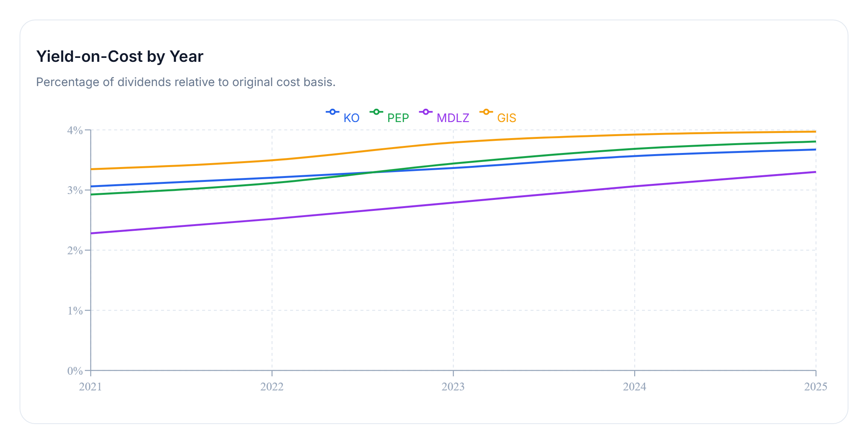Click the PEP legend marker icon
The width and height of the screenshot is (868, 444).
pos(376,112)
